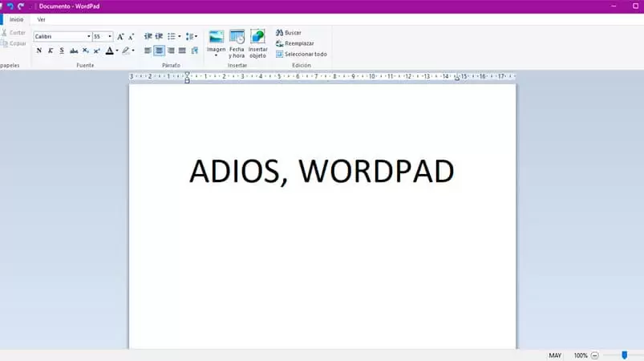This screenshot has height=361, width=644.
Task: Expand the bullet list style dropdown
Action: (x=180, y=37)
